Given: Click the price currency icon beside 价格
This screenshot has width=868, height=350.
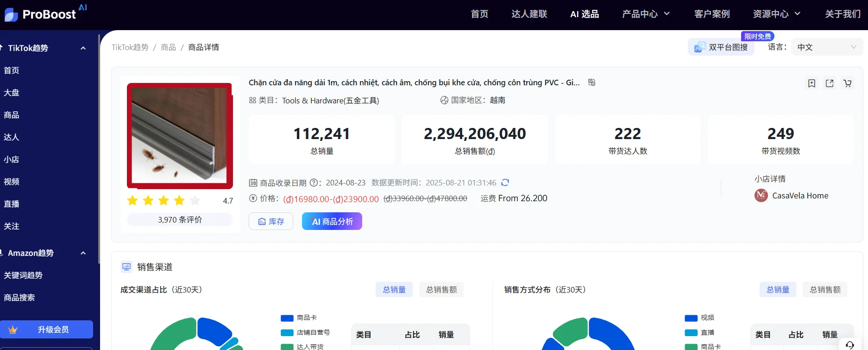Looking at the screenshot, I should point(253,198).
